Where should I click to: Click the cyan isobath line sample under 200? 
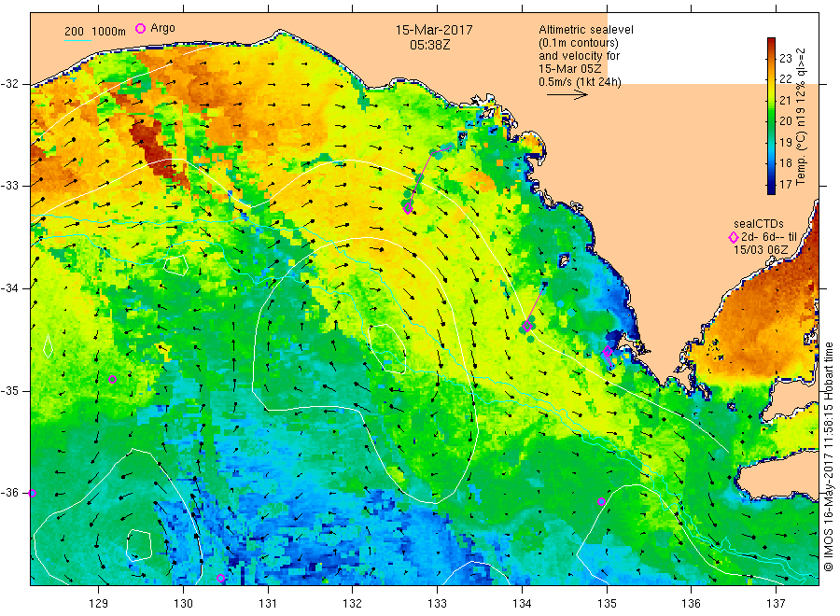(x=77, y=39)
